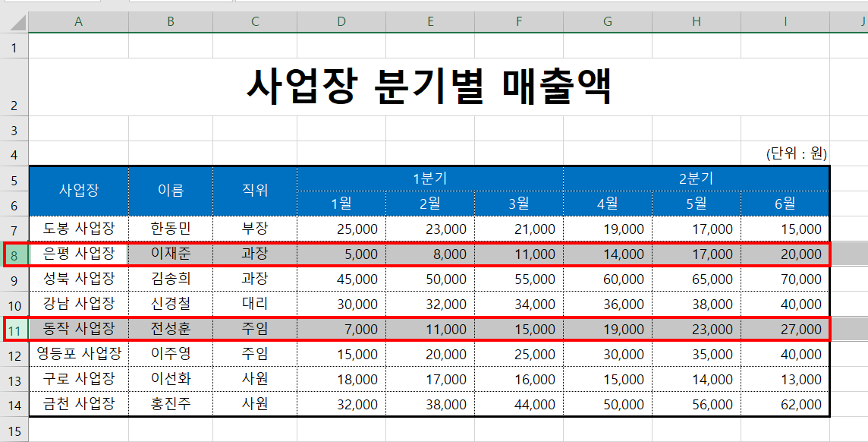868x442 pixels.
Task: Select row 5 header
Action: (x=14, y=179)
